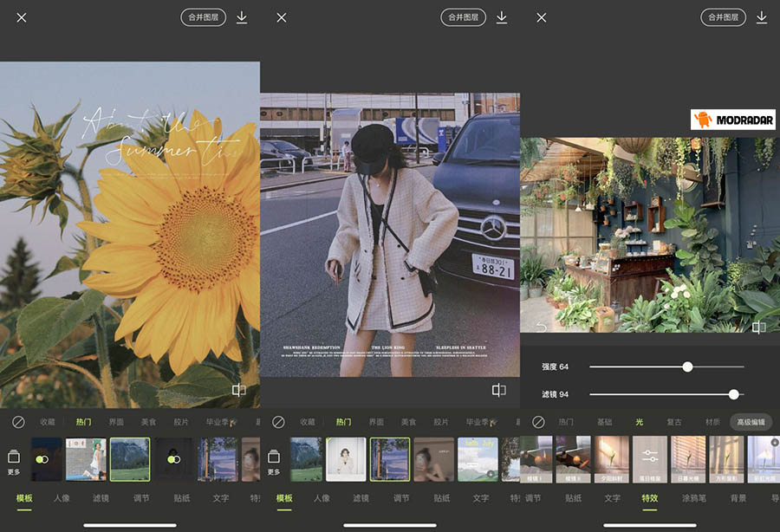
Task: Switch to 文字 tab on the street girl screen
Action: point(480,497)
